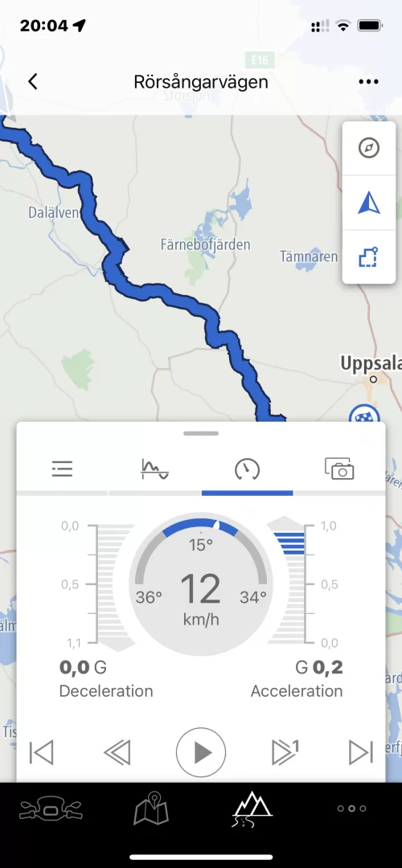Tap the panel drag handle
This screenshot has width=402, height=868.
(x=201, y=433)
